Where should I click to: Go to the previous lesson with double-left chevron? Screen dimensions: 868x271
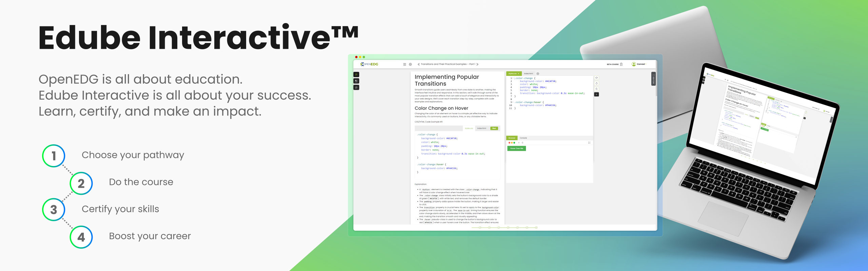tap(418, 64)
